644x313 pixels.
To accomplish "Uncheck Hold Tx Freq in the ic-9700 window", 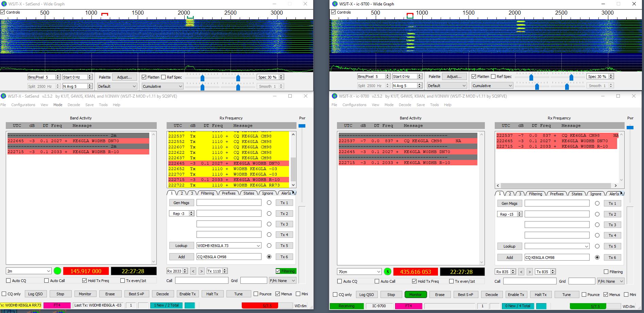I will click(x=414, y=281).
